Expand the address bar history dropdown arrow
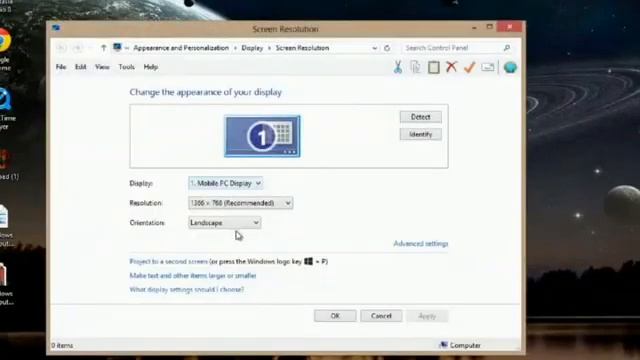The height and width of the screenshot is (360, 640). point(374,48)
